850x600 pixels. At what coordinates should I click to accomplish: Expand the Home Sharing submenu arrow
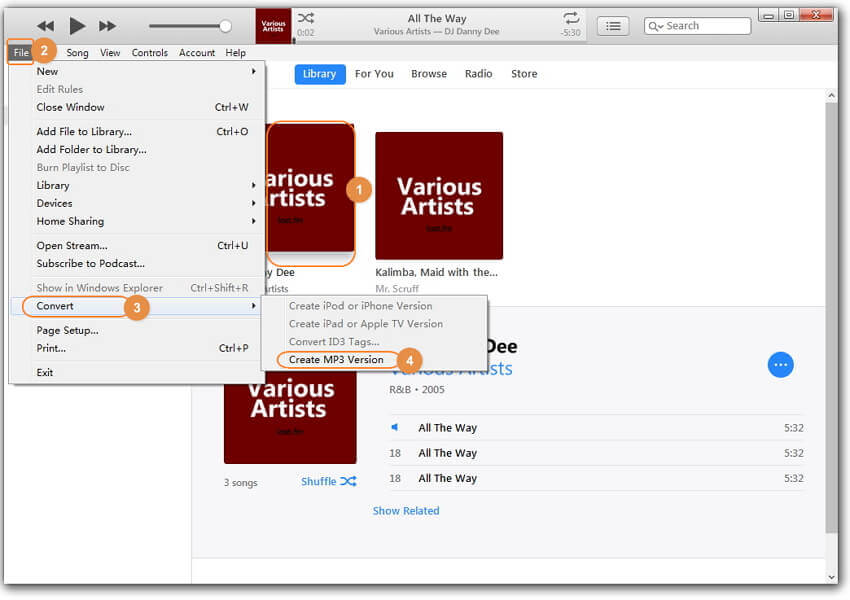click(253, 221)
